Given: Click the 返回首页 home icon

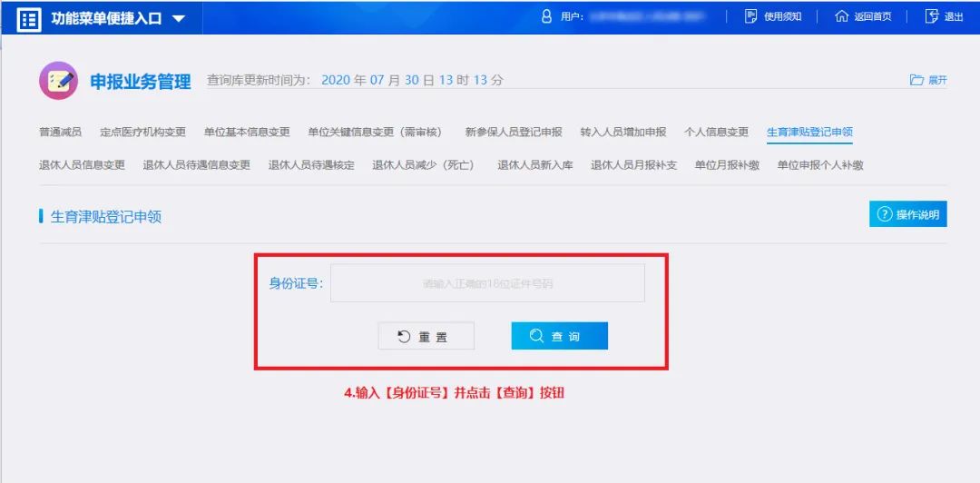Looking at the screenshot, I should click(841, 16).
